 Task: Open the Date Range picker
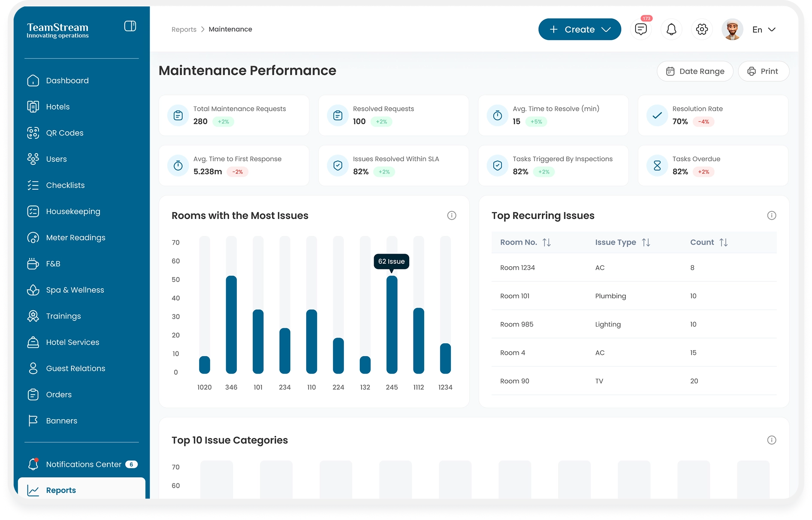tap(695, 71)
